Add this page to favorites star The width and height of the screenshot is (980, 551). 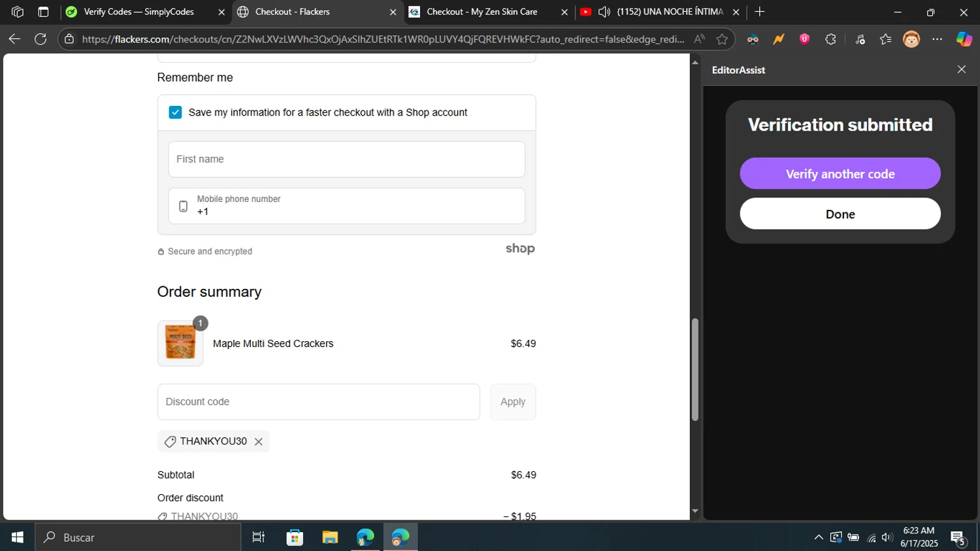(722, 39)
